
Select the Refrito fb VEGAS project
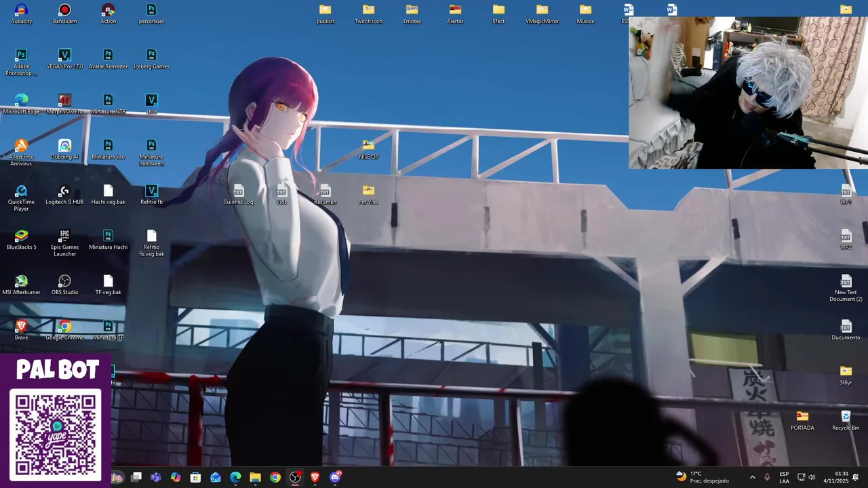(151, 195)
